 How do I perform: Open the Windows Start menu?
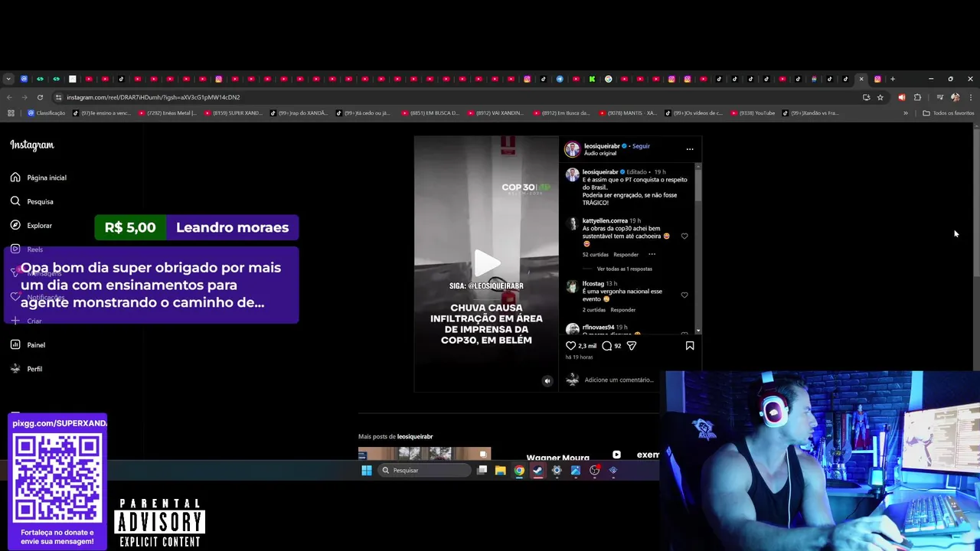click(x=367, y=471)
